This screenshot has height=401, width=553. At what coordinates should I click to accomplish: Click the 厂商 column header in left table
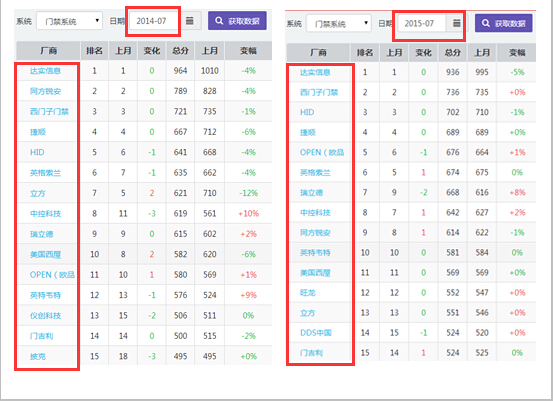tap(48, 51)
